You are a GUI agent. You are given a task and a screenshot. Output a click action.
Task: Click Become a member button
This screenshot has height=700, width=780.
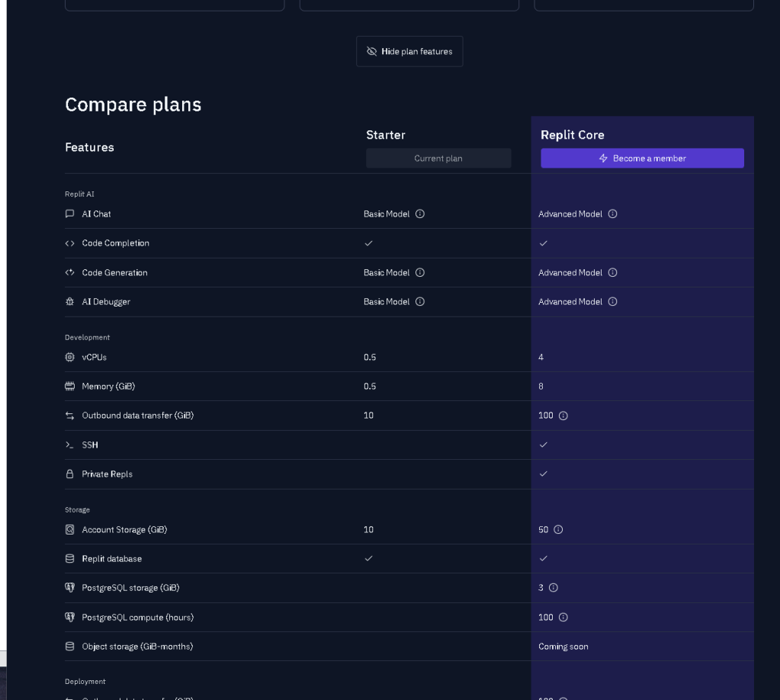tap(642, 158)
